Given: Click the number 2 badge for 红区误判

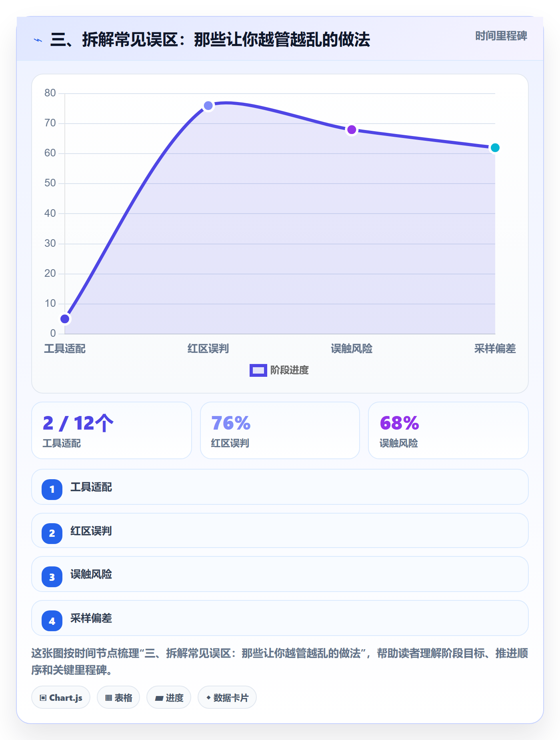Looking at the screenshot, I should [52, 533].
